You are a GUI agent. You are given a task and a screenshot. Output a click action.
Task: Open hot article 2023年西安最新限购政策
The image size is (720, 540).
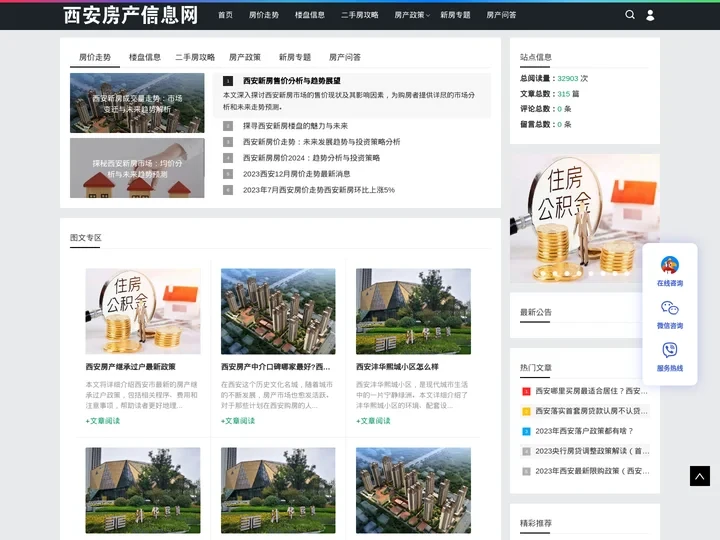(x=592, y=471)
